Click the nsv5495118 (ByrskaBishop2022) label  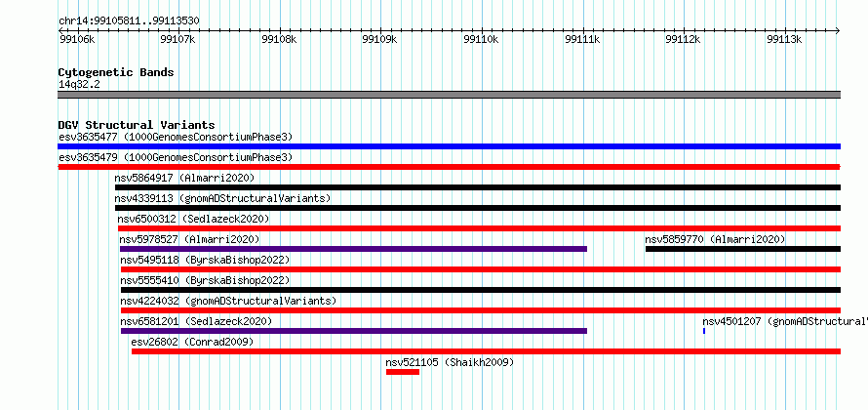205,260
